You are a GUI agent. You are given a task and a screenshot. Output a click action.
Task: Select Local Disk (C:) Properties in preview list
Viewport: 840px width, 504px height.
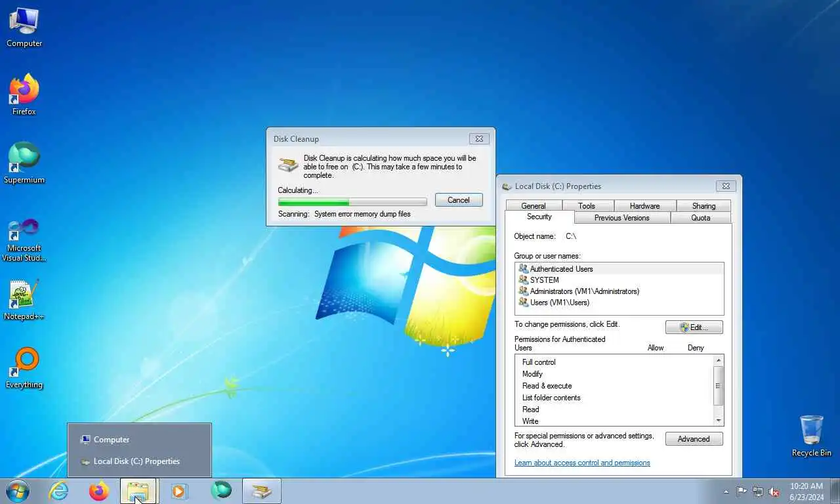[x=139, y=461]
